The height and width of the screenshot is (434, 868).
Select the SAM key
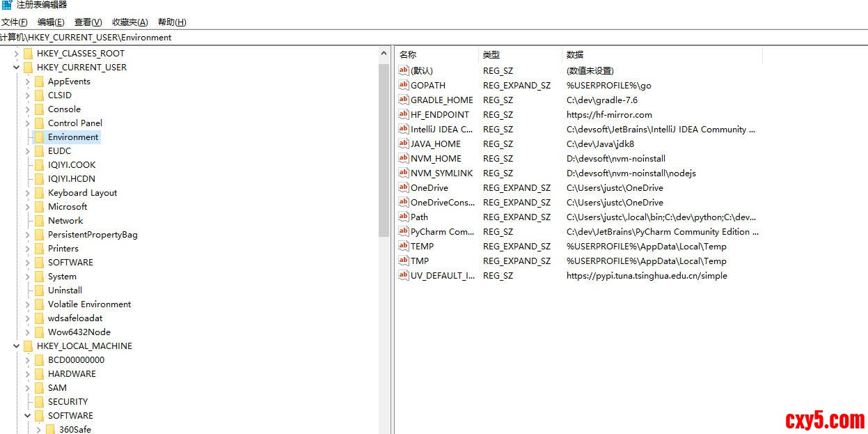[x=57, y=388]
